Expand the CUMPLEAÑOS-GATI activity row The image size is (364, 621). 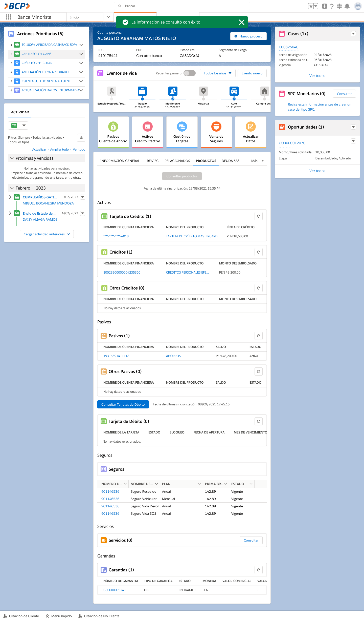click(x=10, y=197)
